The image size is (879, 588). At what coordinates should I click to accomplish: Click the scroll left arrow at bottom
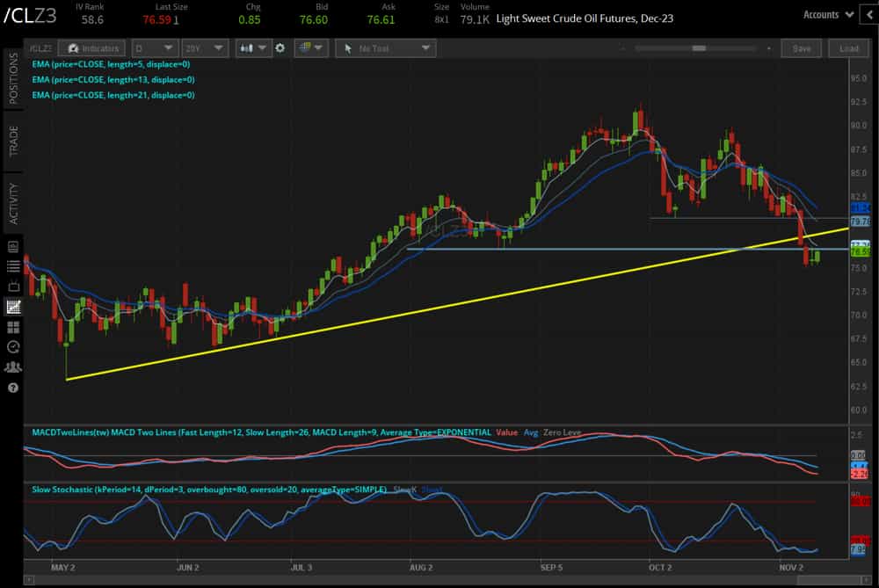(29, 580)
